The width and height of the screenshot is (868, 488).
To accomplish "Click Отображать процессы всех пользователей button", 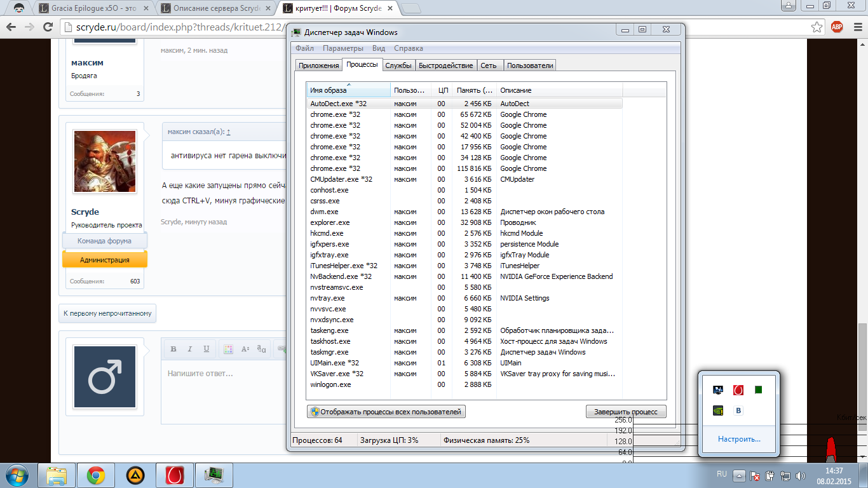I will click(386, 412).
